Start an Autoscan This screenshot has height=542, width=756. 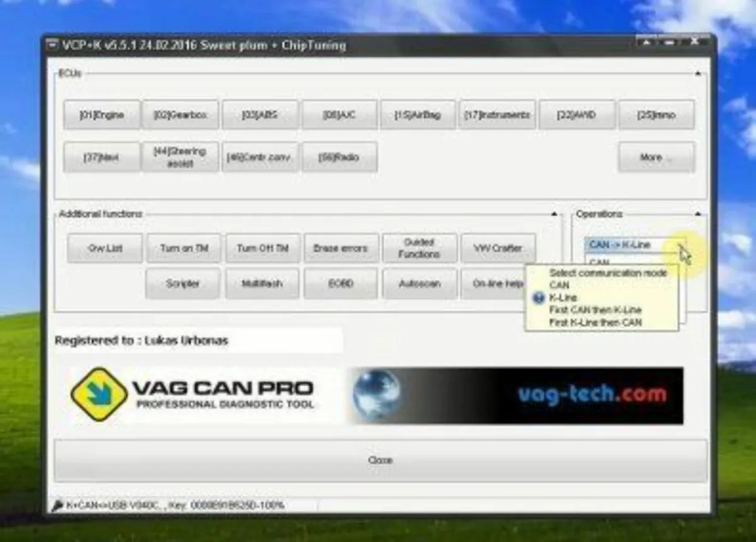[420, 284]
